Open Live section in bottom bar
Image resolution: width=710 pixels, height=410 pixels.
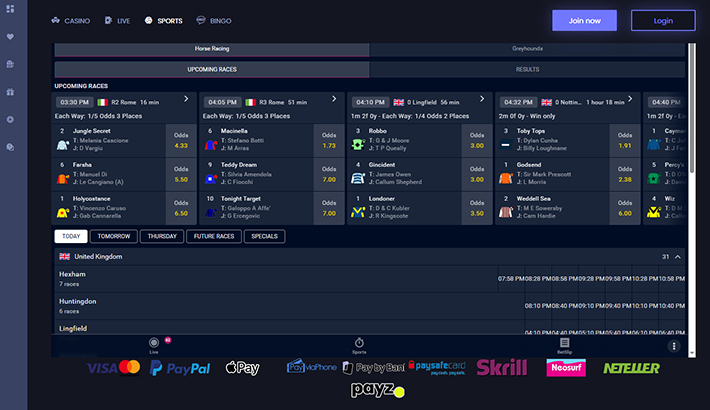click(x=154, y=345)
